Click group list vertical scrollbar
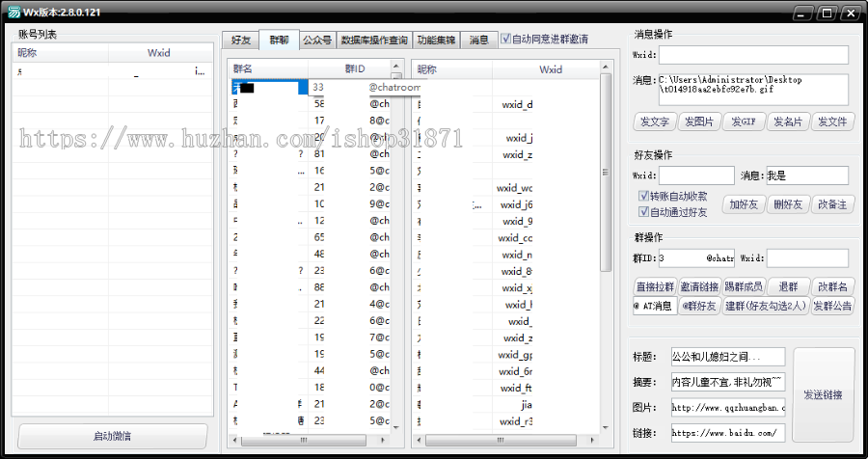Image resolution: width=868 pixels, height=459 pixels. (x=396, y=247)
